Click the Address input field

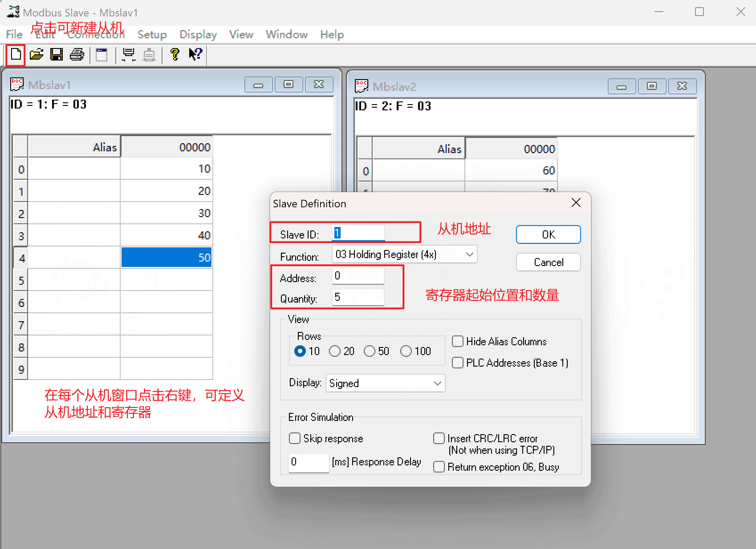pyautogui.click(x=358, y=276)
